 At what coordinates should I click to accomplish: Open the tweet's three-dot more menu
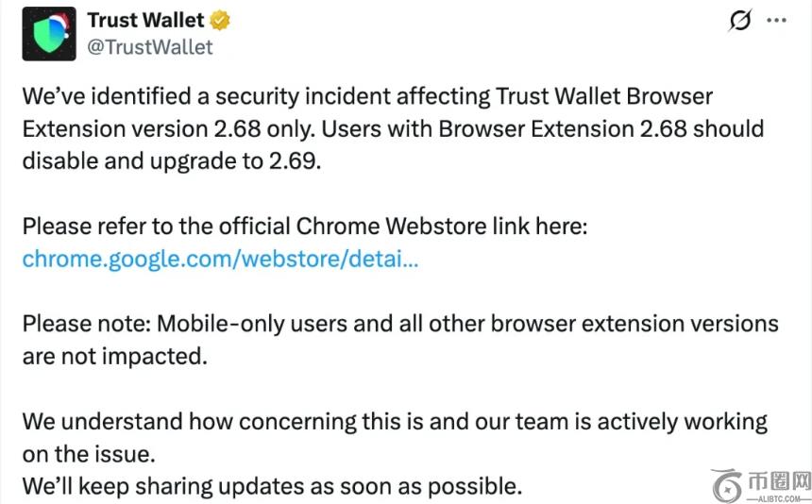[x=776, y=21]
